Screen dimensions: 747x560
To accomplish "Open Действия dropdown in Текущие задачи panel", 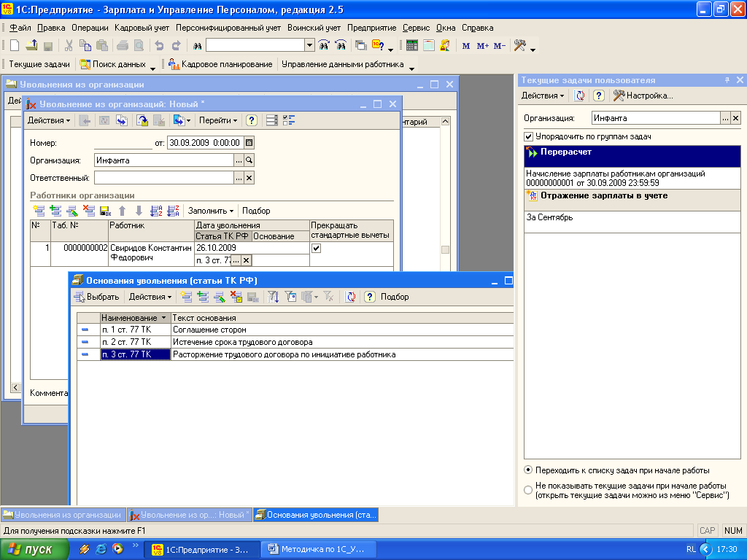I will [543, 96].
